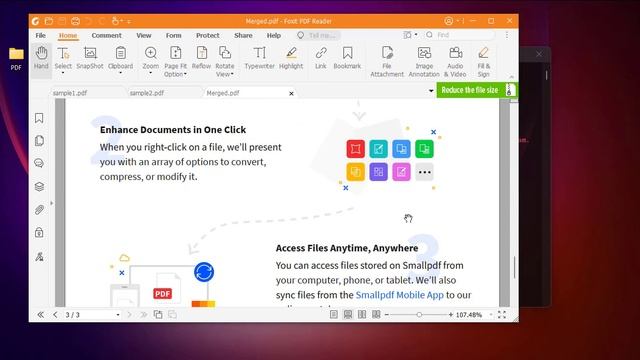Expand the Select tool dropdown arrow
This screenshot has width=640, height=360.
63,73
